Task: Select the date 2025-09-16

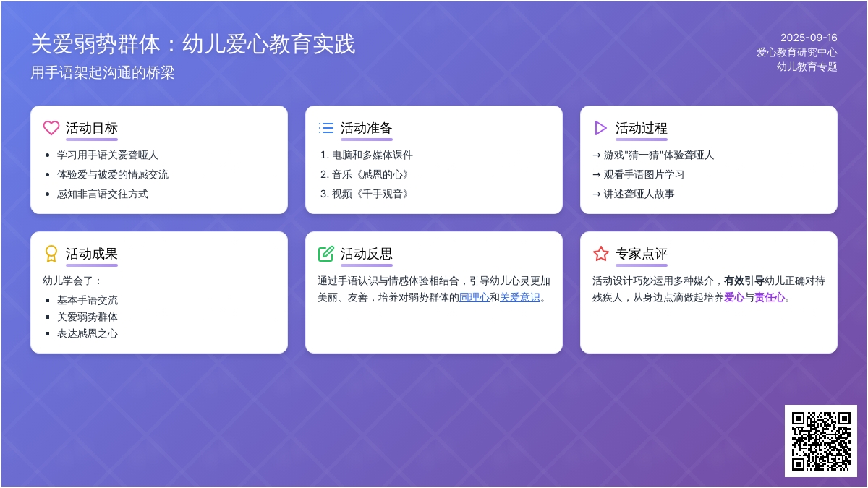Action: [x=809, y=38]
